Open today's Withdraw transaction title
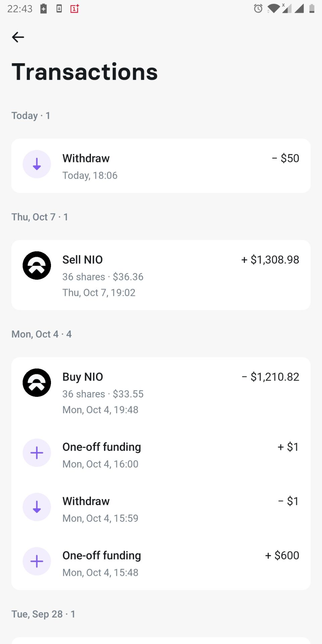Viewport: 322px width, 644px height. click(x=86, y=158)
